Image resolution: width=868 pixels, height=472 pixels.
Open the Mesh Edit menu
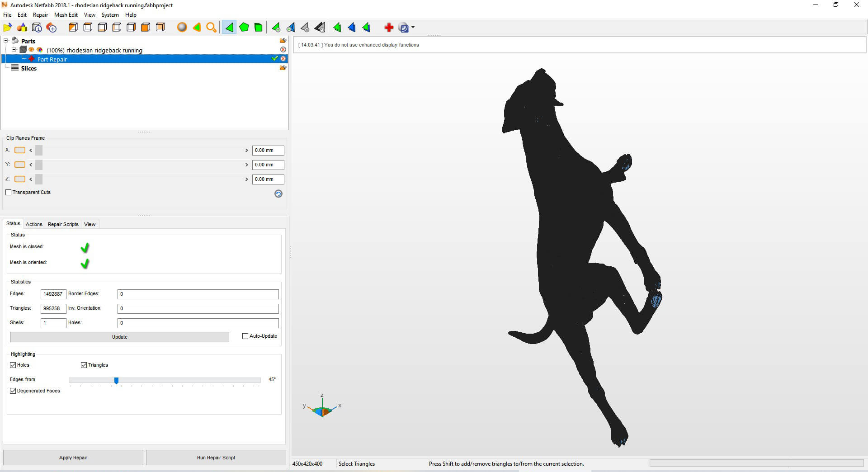tap(66, 15)
